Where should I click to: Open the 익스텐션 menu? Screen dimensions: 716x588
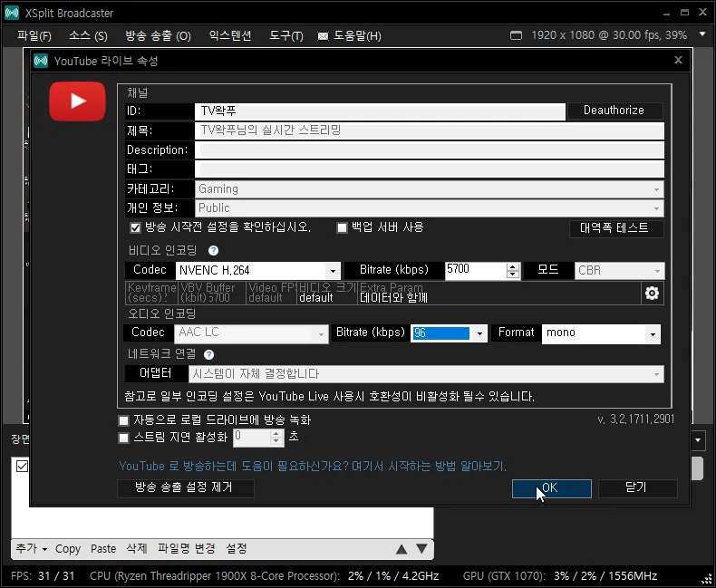tap(230, 35)
